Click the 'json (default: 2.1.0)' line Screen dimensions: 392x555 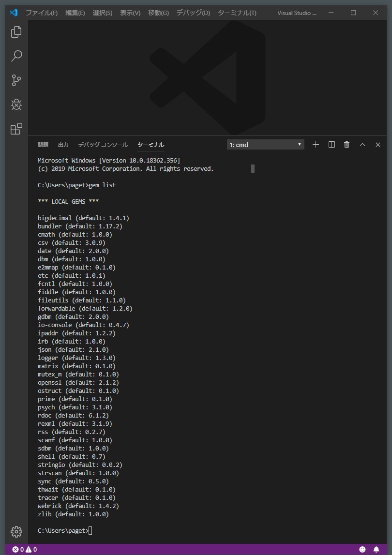(73, 349)
